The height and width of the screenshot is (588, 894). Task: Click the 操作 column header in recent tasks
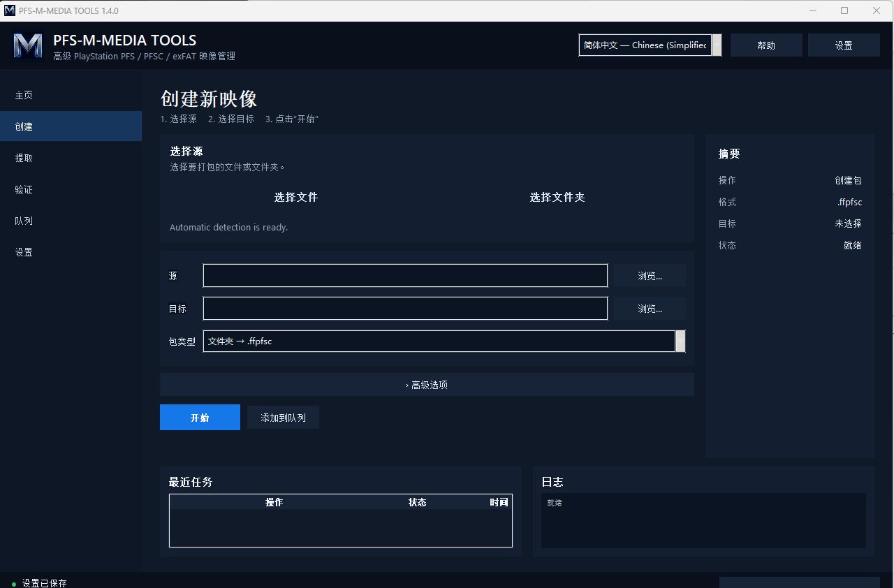tap(274, 502)
